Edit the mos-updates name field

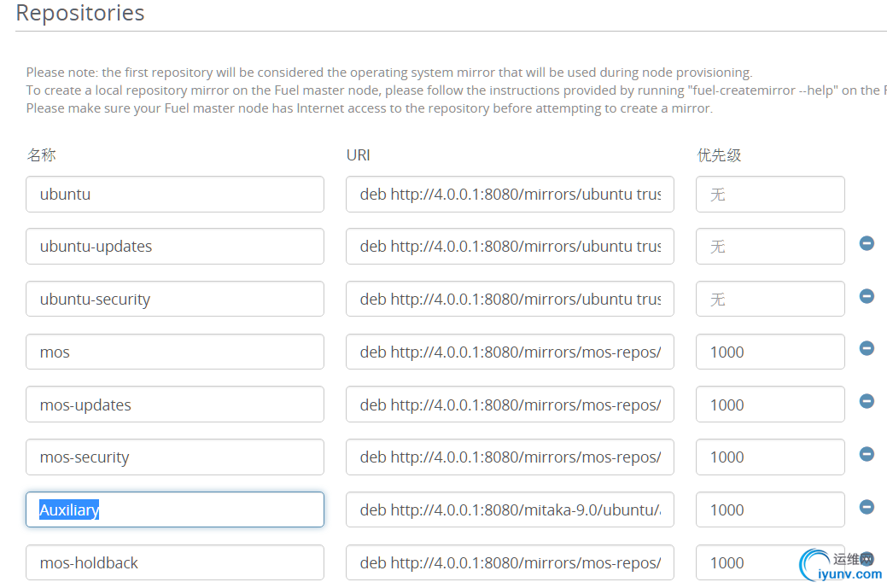coord(175,405)
